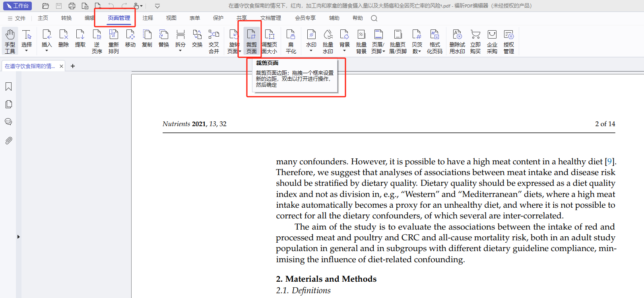This screenshot has width=644, height=298.
Task: Open the comments panel in the sidebar
Action: click(8, 122)
